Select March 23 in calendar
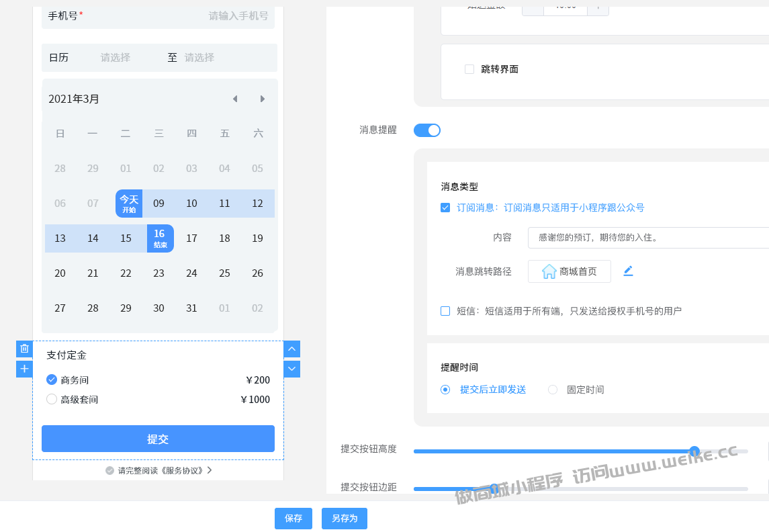Viewport: 769px width, 532px height. [x=159, y=273]
